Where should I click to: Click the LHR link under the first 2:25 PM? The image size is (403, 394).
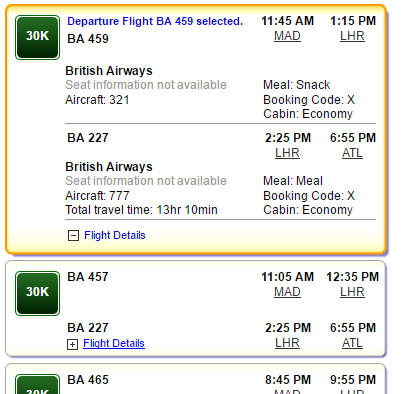287,153
